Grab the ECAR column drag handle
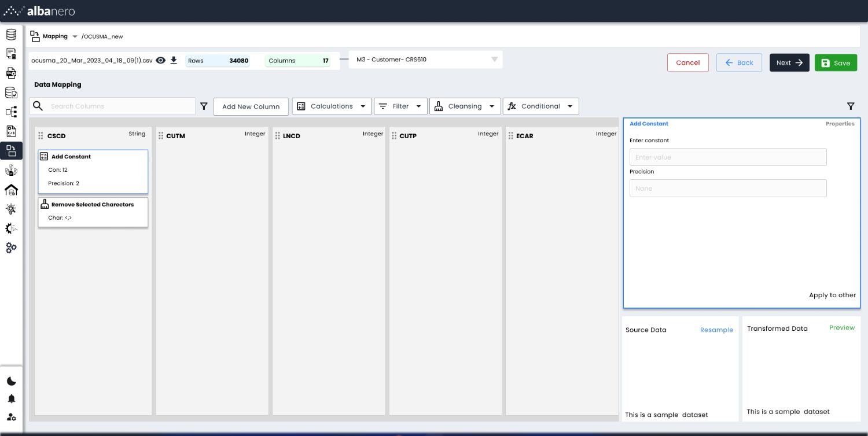 [x=511, y=136]
